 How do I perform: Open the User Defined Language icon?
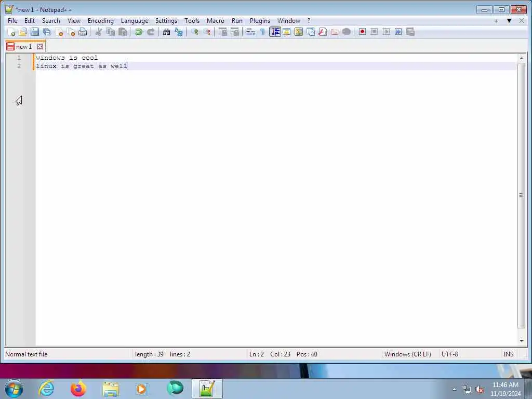point(287,32)
